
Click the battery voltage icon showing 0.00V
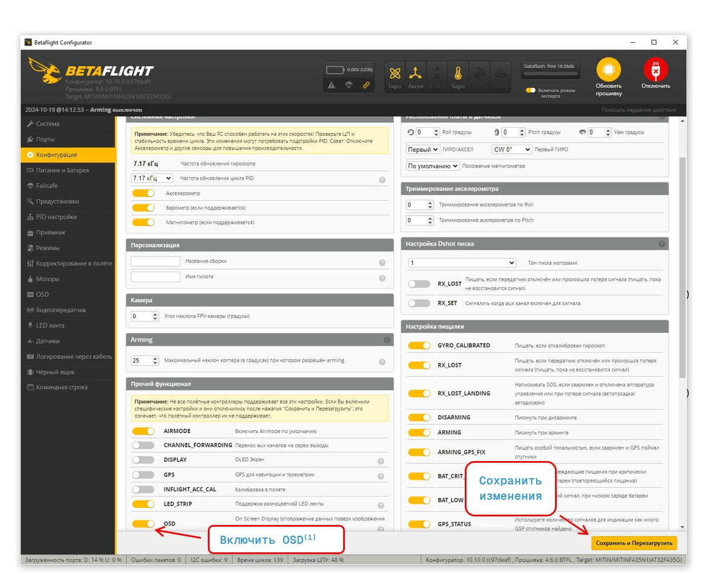coord(335,70)
